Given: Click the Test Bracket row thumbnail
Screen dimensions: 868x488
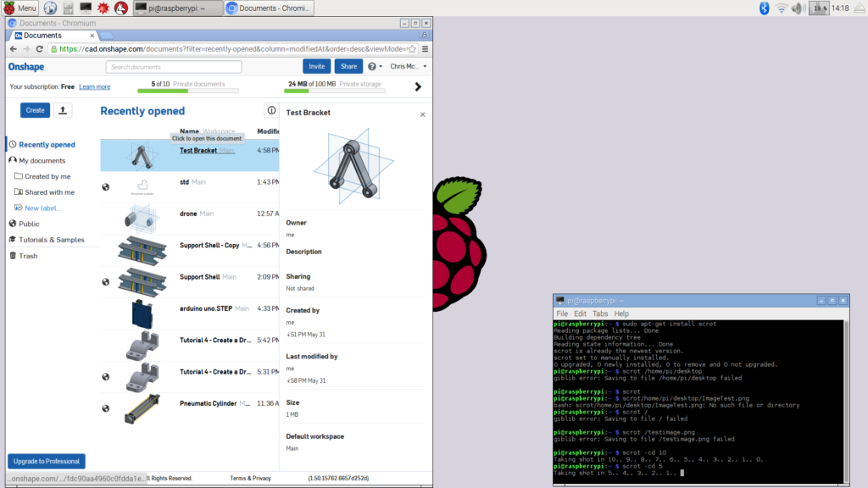Looking at the screenshot, I should (142, 156).
